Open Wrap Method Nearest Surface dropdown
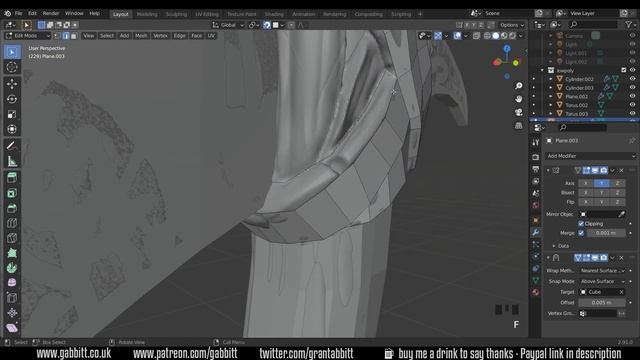The image size is (640, 360). [x=602, y=271]
